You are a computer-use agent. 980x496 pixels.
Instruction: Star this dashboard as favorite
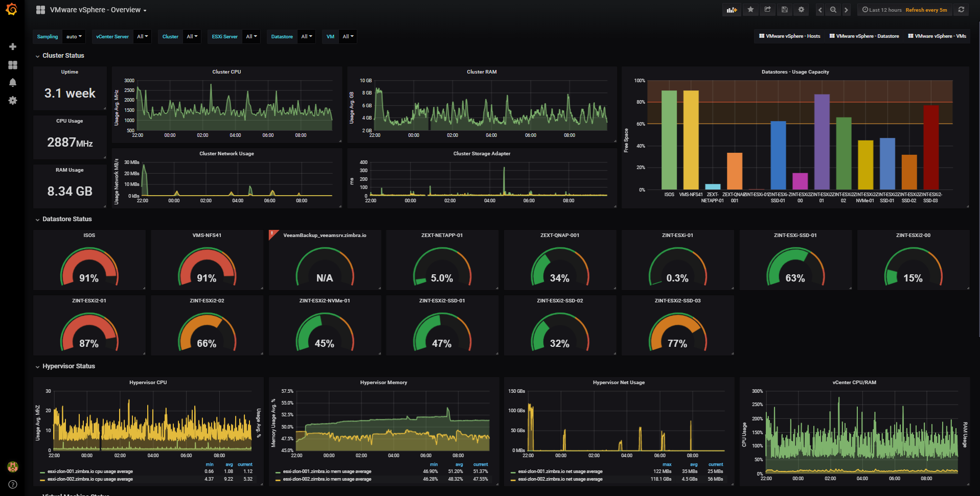click(x=750, y=9)
